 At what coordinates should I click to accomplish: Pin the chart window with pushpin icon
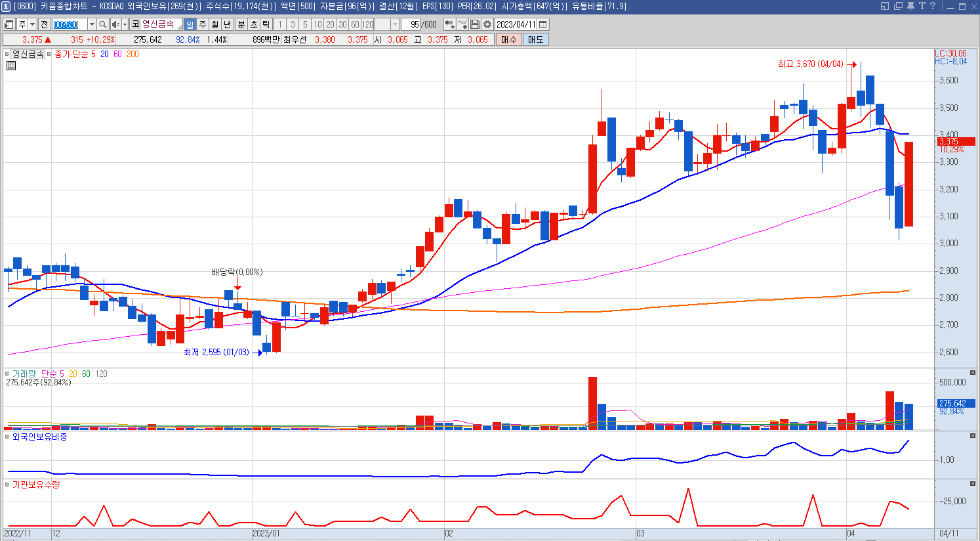(x=911, y=6)
